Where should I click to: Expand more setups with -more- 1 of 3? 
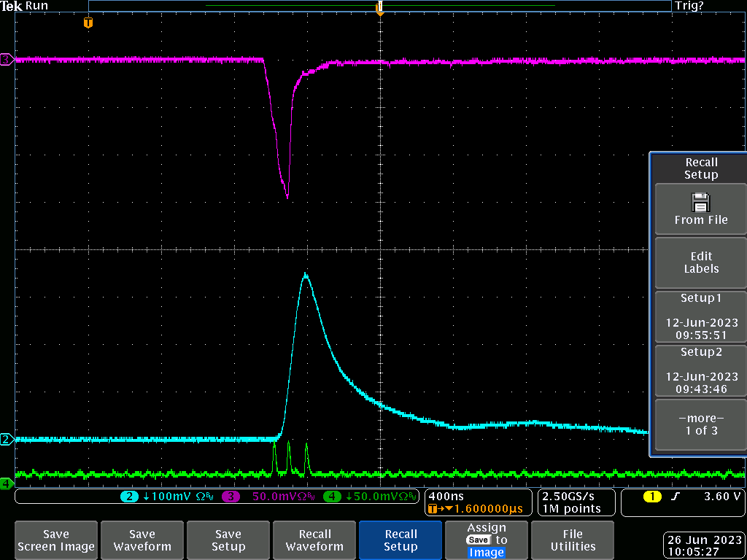click(x=700, y=424)
